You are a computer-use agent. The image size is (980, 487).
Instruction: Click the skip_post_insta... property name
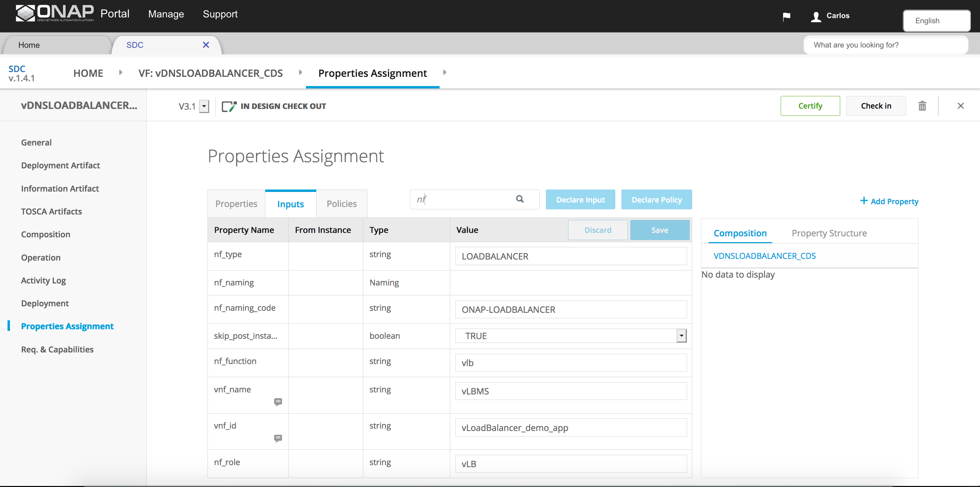[246, 336]
